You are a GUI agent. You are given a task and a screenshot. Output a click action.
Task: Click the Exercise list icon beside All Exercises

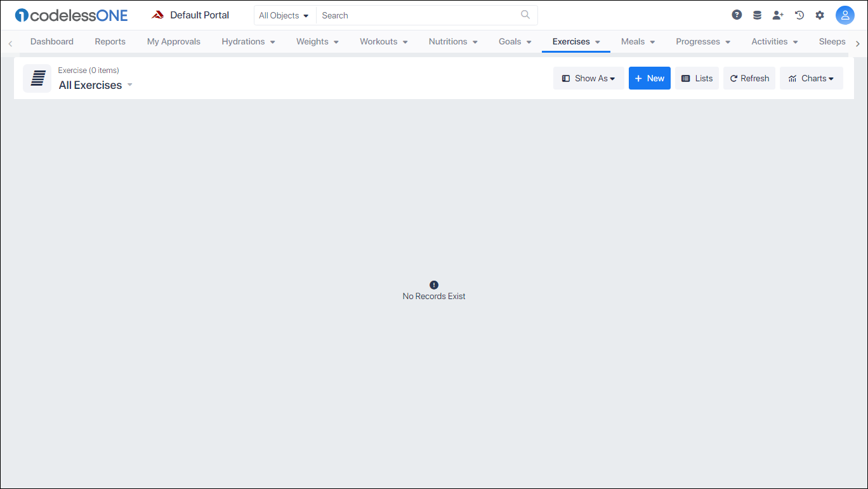pos(37,78)
